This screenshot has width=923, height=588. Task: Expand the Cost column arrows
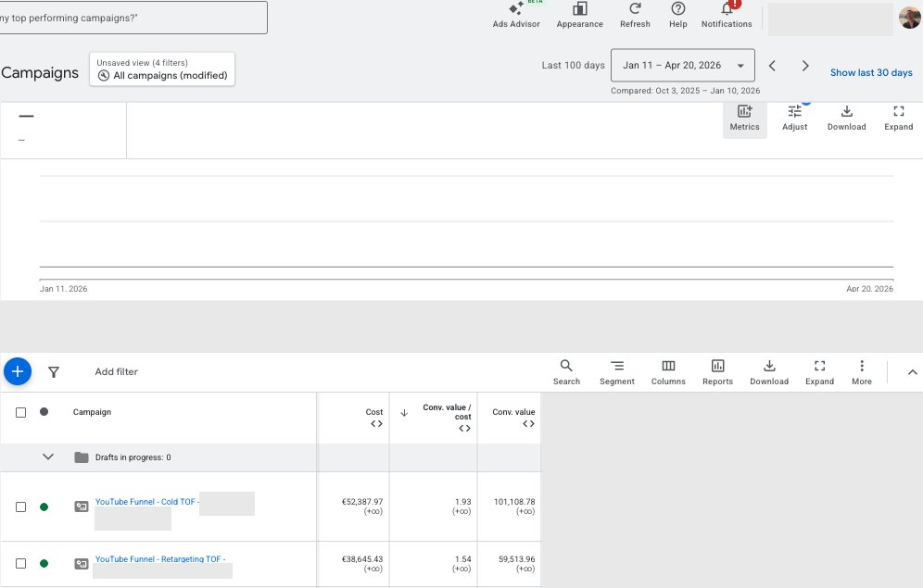pos(377,423)
